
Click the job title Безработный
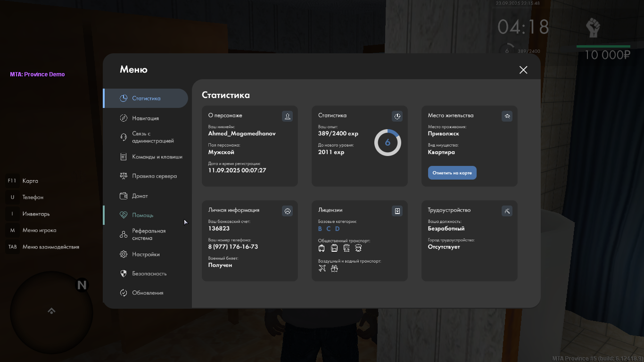446,228
